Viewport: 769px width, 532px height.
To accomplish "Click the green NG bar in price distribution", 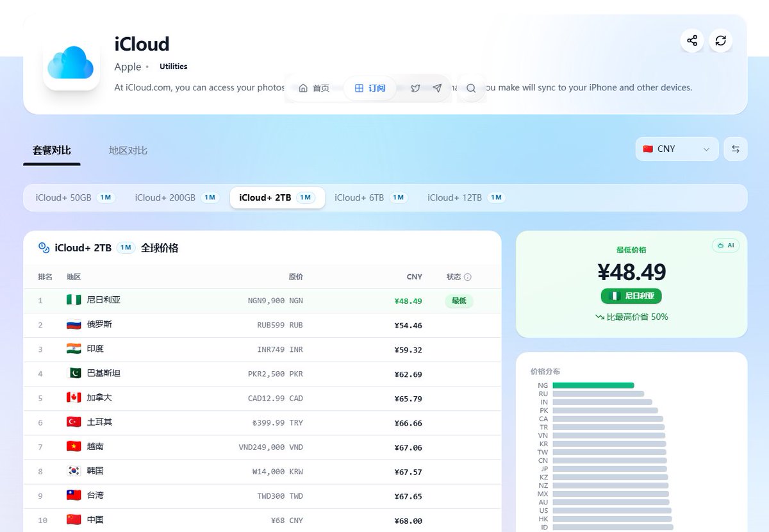I will click(593, 385).
